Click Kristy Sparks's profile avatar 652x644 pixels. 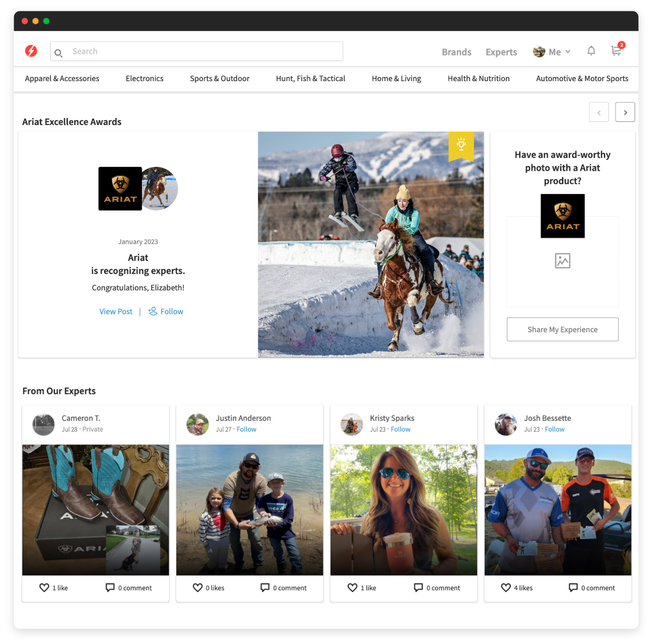click(x=352, y=424)
